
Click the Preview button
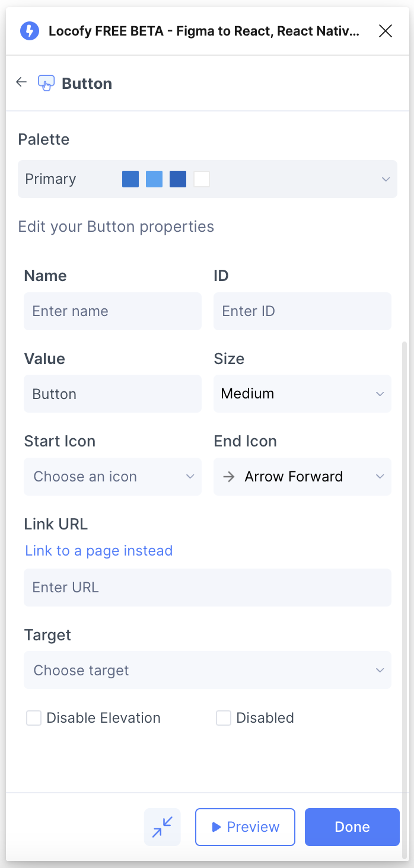pyautogui.click(x=245, y=826)
